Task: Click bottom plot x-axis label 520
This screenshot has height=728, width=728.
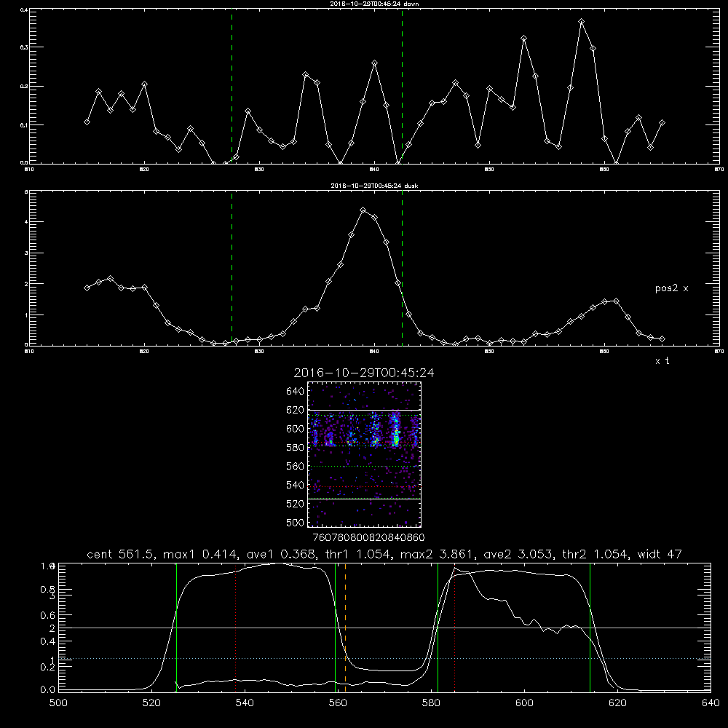Action: point(151,703)
